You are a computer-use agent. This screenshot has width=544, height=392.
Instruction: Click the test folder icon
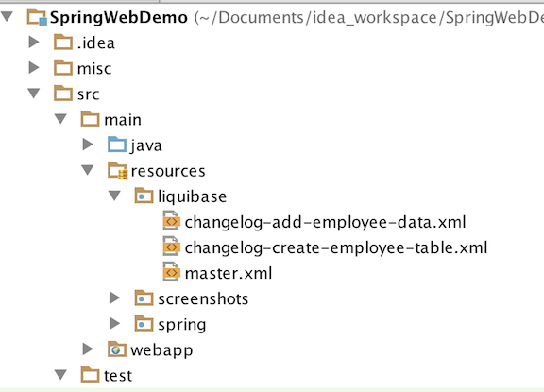tap(91, 375)
